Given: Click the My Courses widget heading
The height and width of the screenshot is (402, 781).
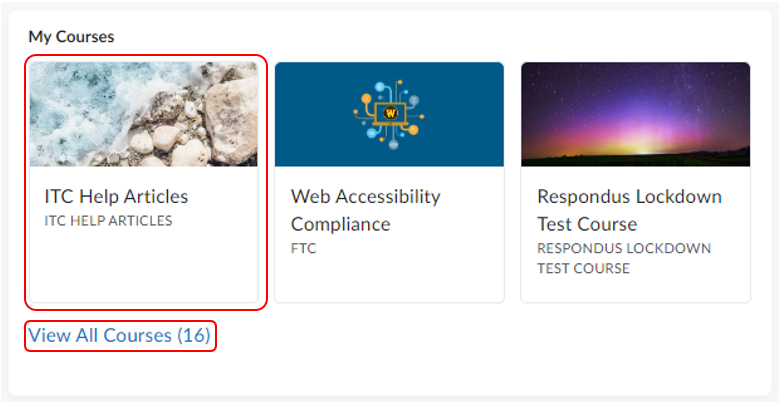Looking at the screenshot, I should (71, 37).
